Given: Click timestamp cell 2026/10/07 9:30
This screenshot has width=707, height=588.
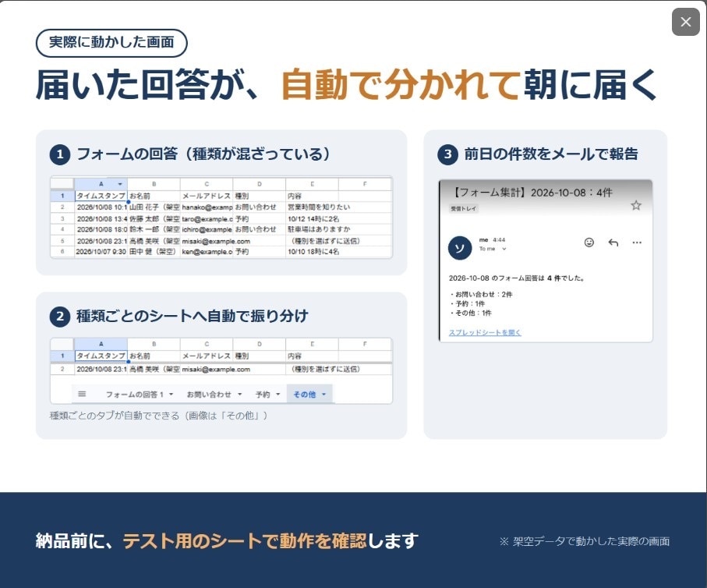Looking at the screenshot, I should click(101, 251).
